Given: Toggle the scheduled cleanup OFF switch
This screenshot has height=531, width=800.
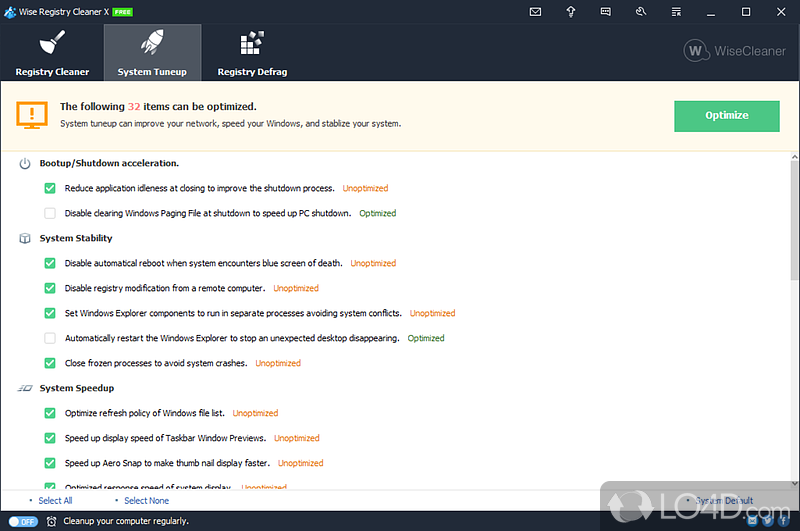Looking at the screenshot, I should coord(23,521).
